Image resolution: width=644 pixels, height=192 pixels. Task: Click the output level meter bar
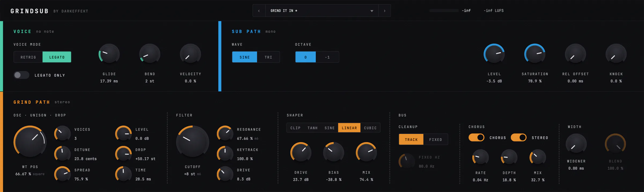(444, 11)
